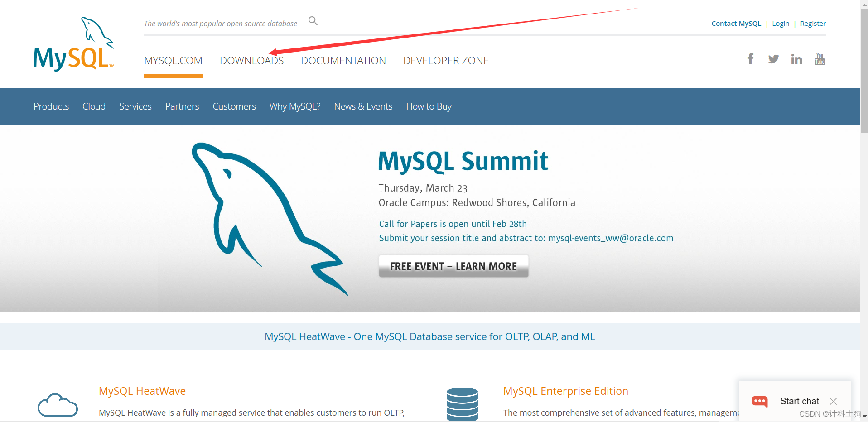
Task: Dismiss the Start chat popup with X
Action: coord(833,401)
